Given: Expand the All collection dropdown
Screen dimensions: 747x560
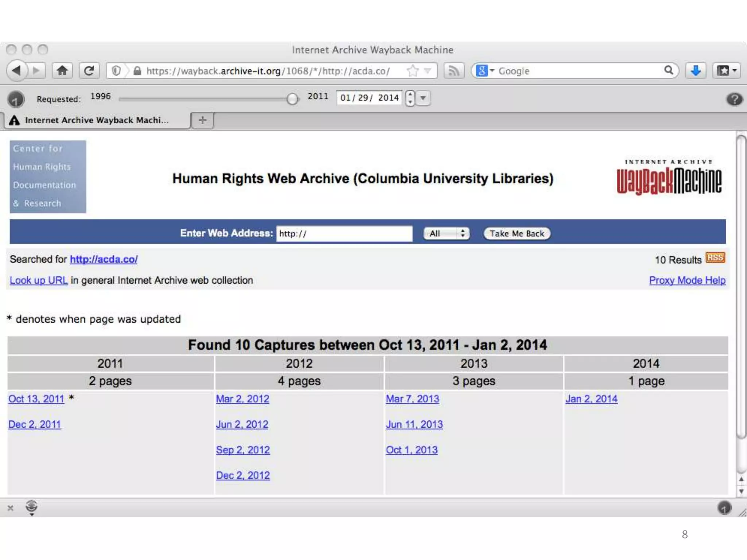Looking at the screenshot, I should click(x=446, y=233).
